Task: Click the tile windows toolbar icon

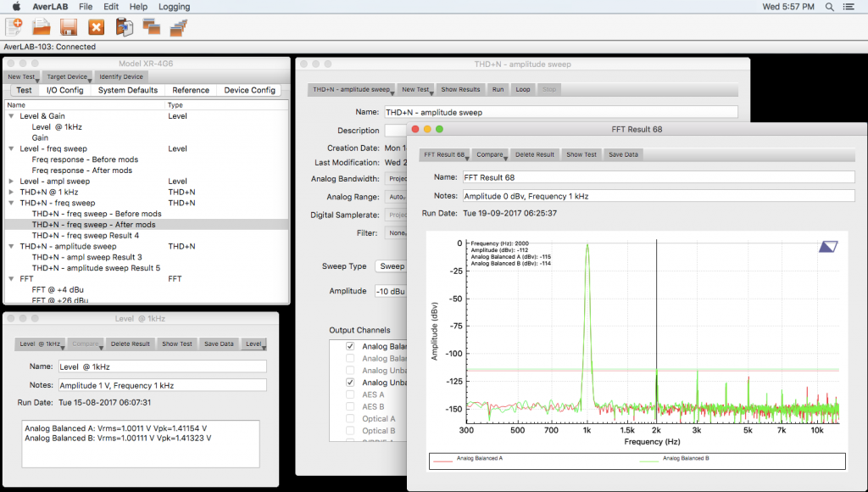Action: point(151,26)
